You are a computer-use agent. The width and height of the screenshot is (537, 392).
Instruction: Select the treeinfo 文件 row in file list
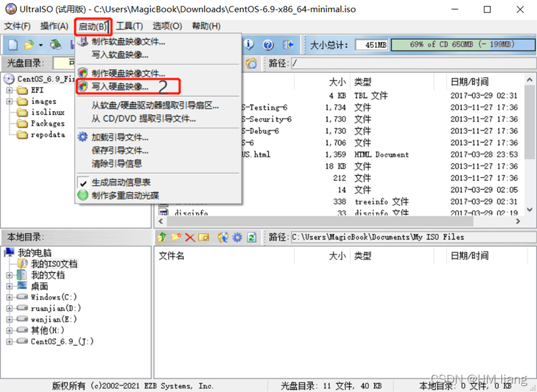pos(382,202)
